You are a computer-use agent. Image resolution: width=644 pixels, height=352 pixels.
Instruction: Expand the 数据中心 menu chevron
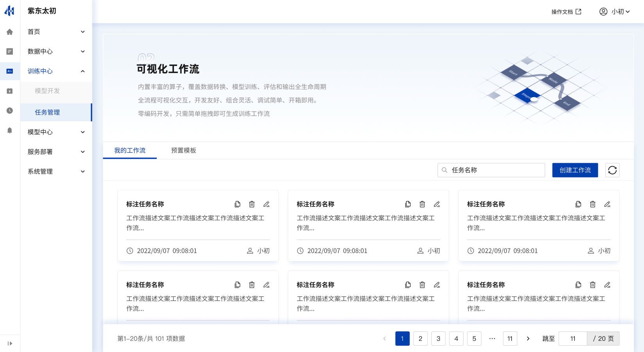(83, 52)
